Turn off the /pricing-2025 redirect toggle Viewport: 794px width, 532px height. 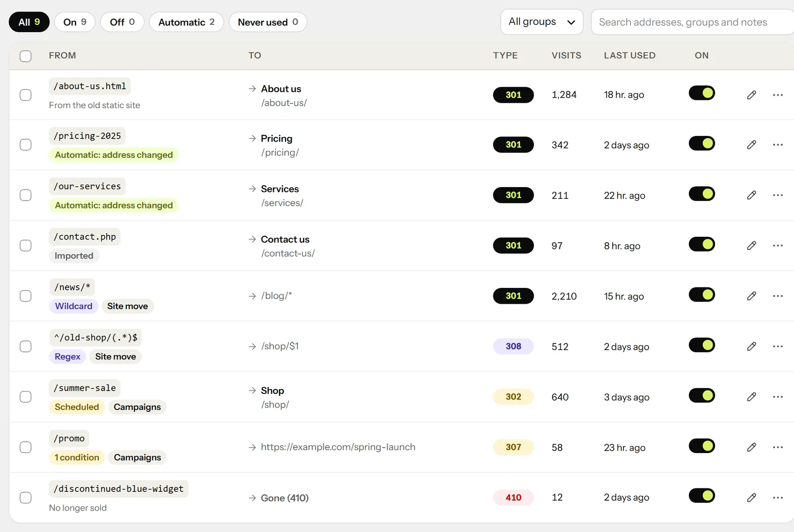tap(702, 143)
